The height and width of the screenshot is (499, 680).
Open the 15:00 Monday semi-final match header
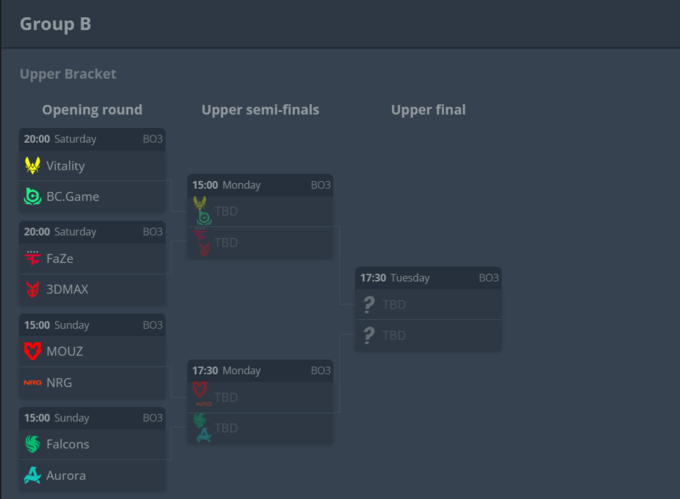pyautogui.click(x=260, y=185)
